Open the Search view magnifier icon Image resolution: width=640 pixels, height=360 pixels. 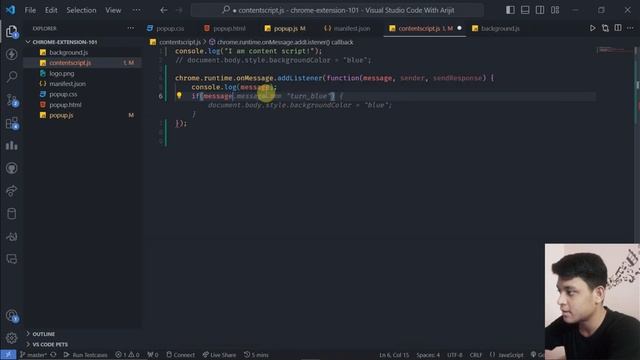click(11, 76)
